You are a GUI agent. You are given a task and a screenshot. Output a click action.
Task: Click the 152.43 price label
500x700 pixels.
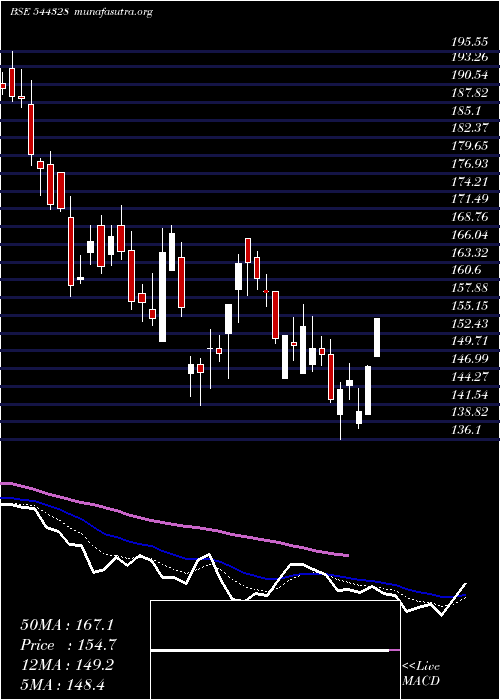pos(470,324)
